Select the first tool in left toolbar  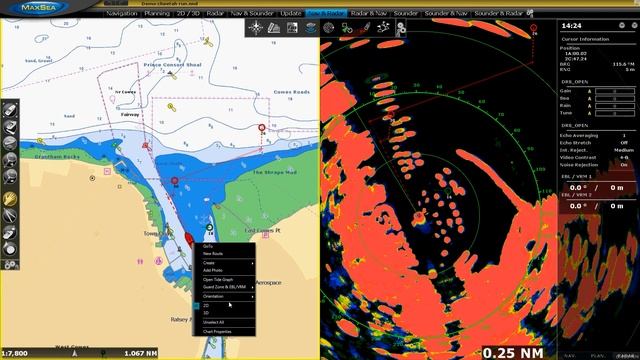(x=10, y=109)
